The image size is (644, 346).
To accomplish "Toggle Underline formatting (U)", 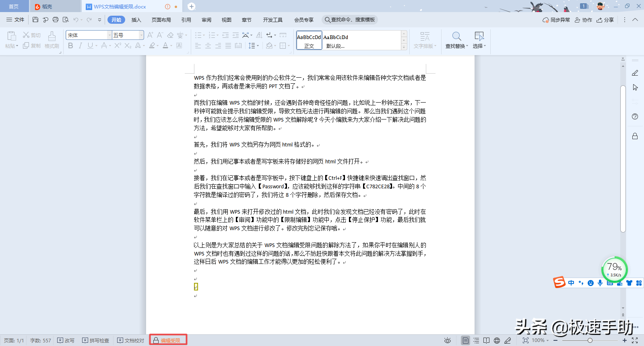I will (90, 45).
